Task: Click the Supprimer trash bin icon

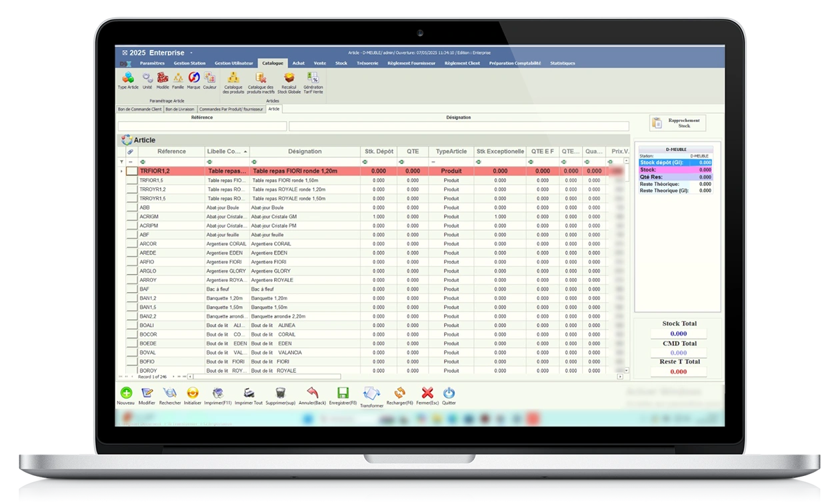Action: pyautogui.click(x=281, y=393)
